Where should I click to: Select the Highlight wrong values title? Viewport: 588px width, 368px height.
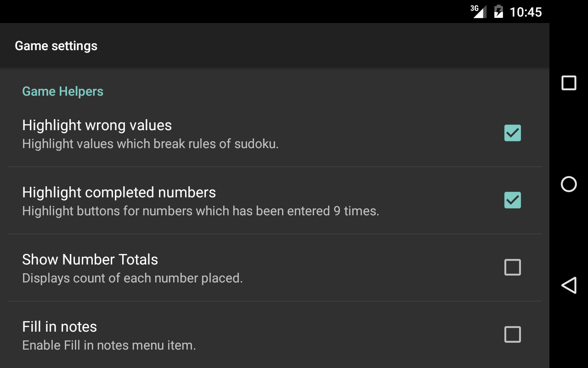(97, 125)
